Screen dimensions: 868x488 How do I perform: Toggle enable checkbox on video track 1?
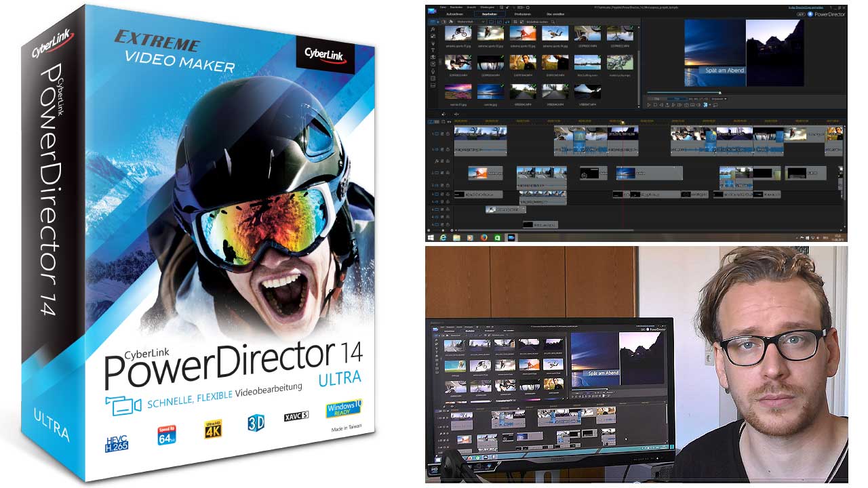coord(442,134)
